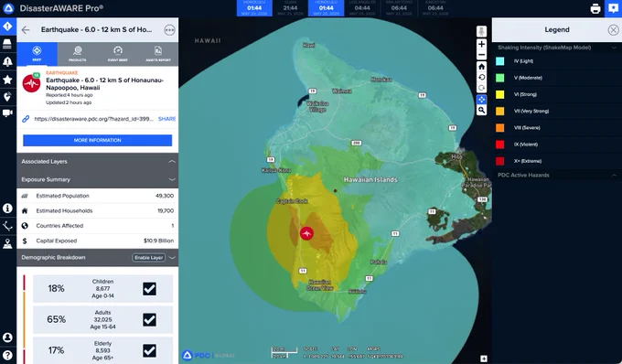Image resolution: width=622 pixels, height=364 pixels.
Task: Select the Guam 21:44 time zone clock
Action: (290, 8)
